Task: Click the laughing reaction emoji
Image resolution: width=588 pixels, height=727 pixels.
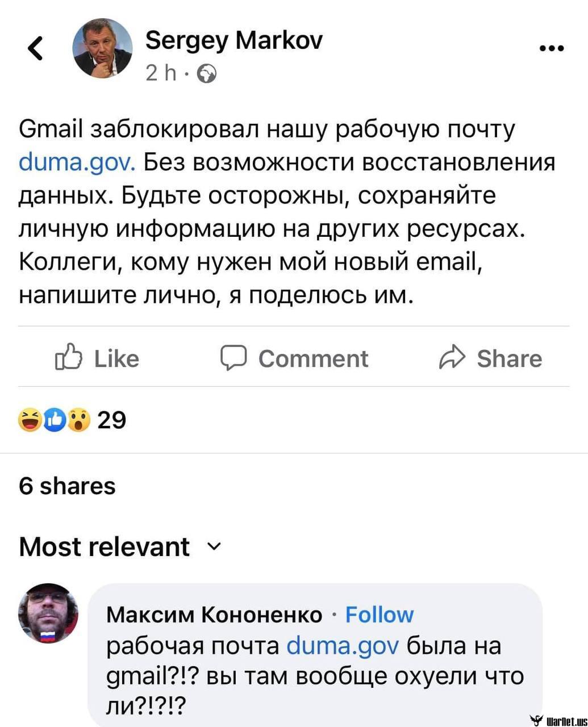Action: 31,420
